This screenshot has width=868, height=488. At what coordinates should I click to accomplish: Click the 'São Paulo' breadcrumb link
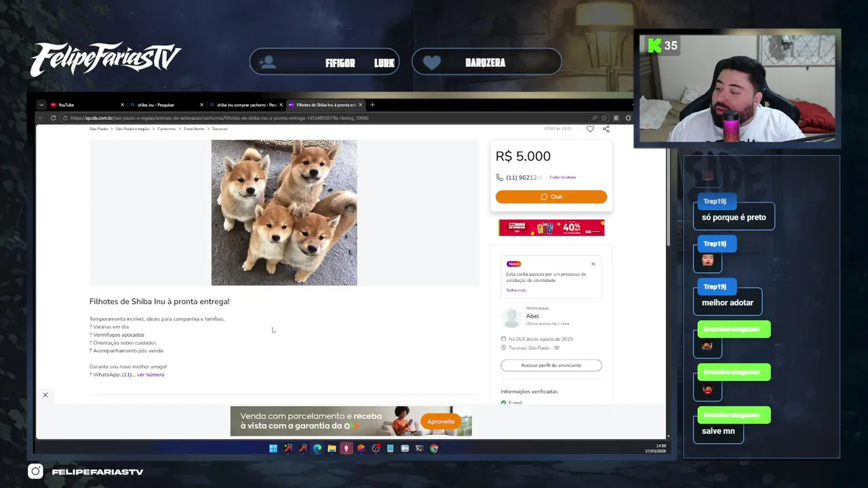(x=98, y=129)
